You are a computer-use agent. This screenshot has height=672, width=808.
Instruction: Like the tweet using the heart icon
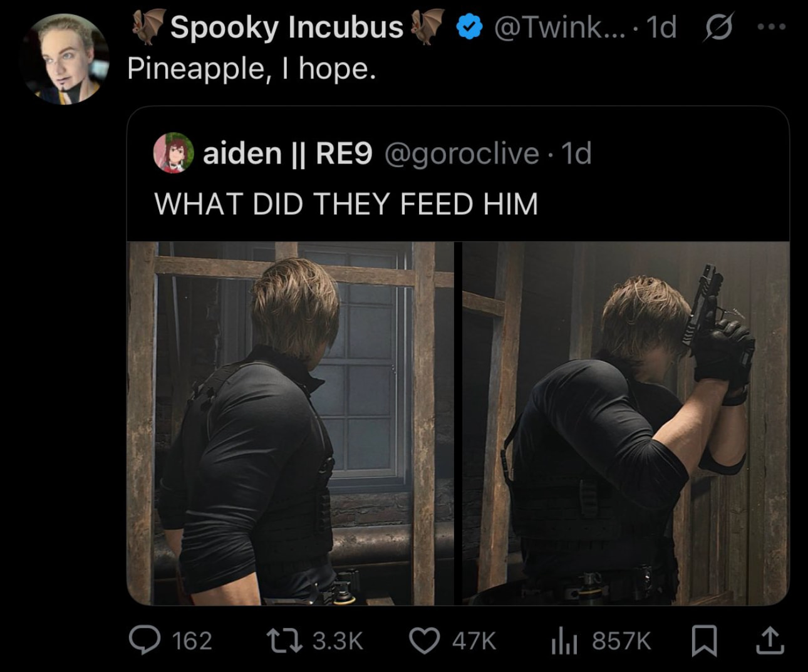click(423, 641)
